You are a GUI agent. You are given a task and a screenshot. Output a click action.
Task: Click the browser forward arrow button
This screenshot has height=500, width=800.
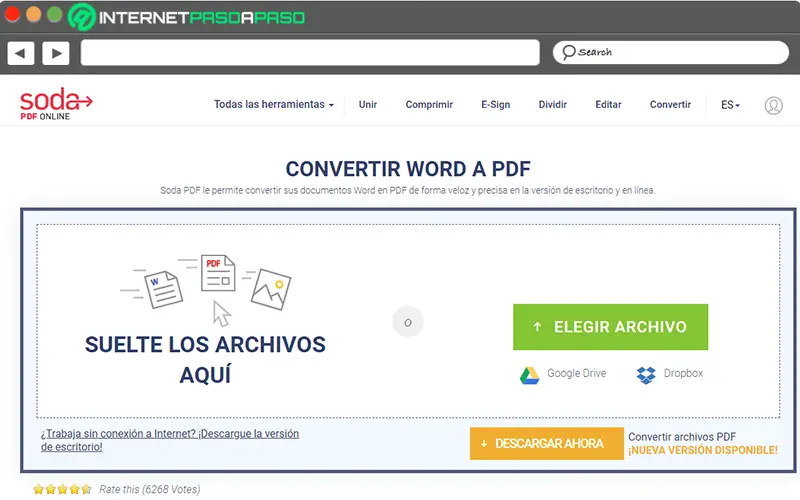(x=56, y=53)
